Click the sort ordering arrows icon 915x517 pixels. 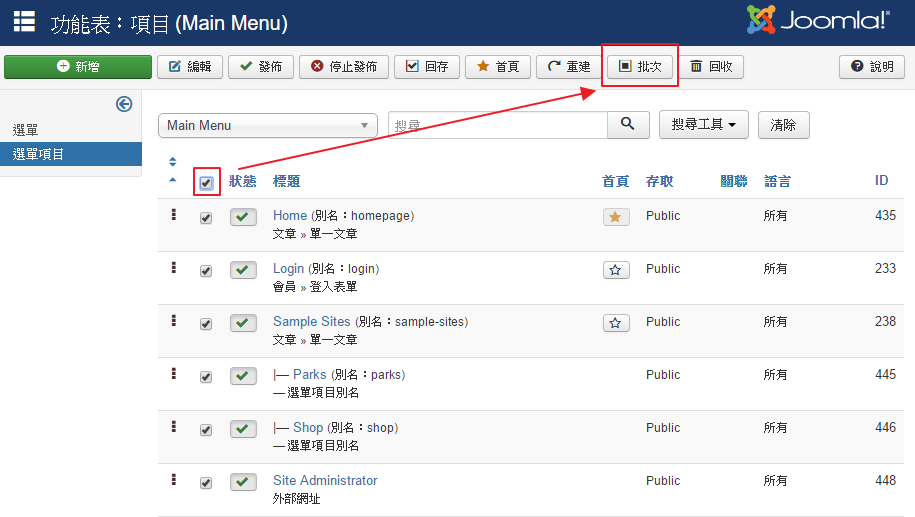click(x=172, y=171)
